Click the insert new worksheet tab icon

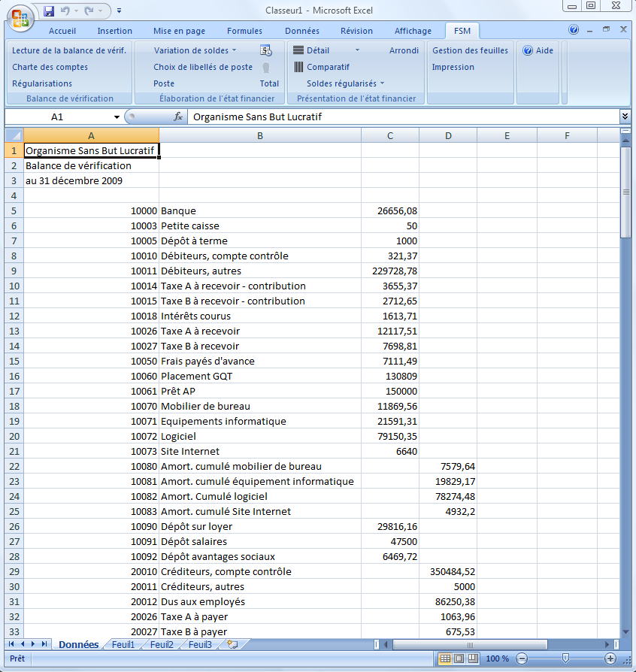pos(232,645)
